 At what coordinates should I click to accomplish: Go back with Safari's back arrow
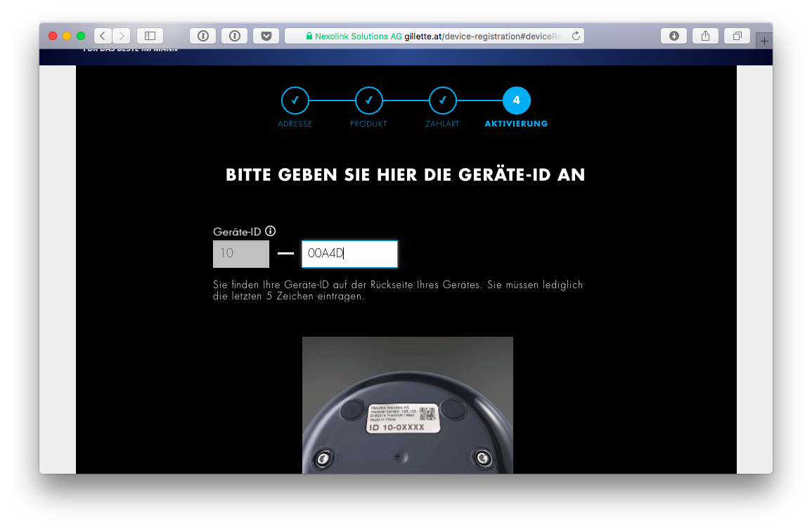(x=103, y=36)
